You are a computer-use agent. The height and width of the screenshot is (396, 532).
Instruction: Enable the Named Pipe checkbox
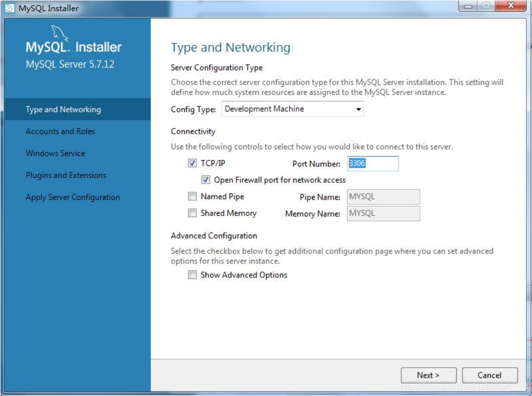tap(192, 196)
